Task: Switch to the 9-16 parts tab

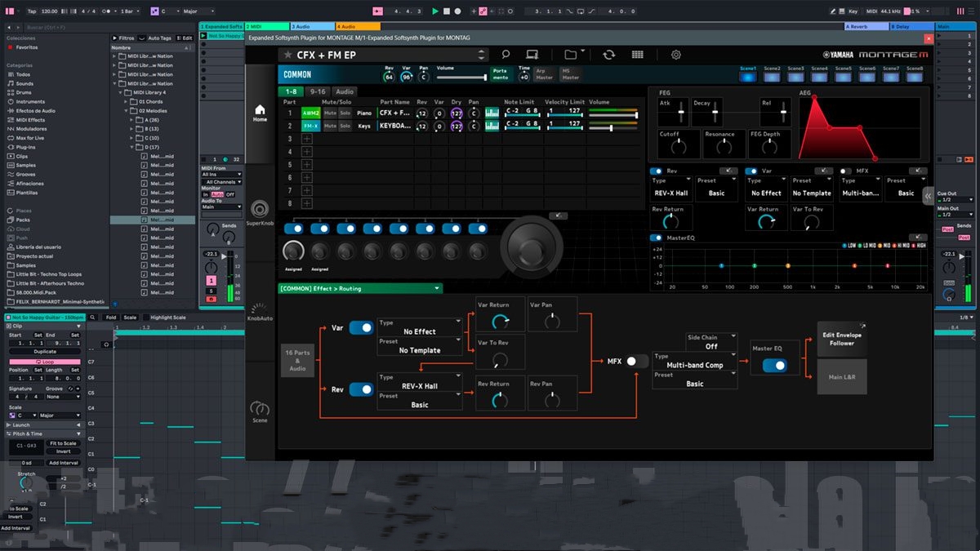Action: (317, 91)
